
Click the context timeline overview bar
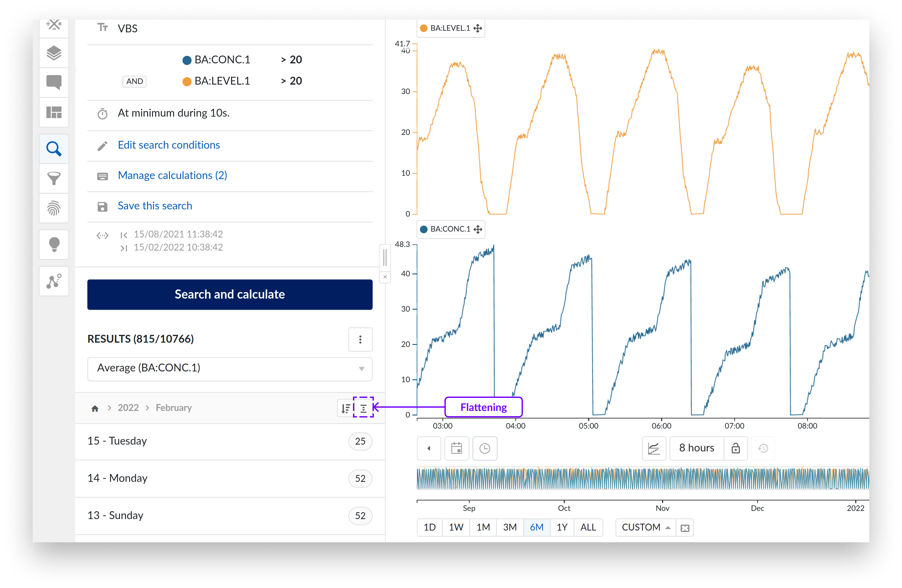pyautogui.click(x=643, y=478)
